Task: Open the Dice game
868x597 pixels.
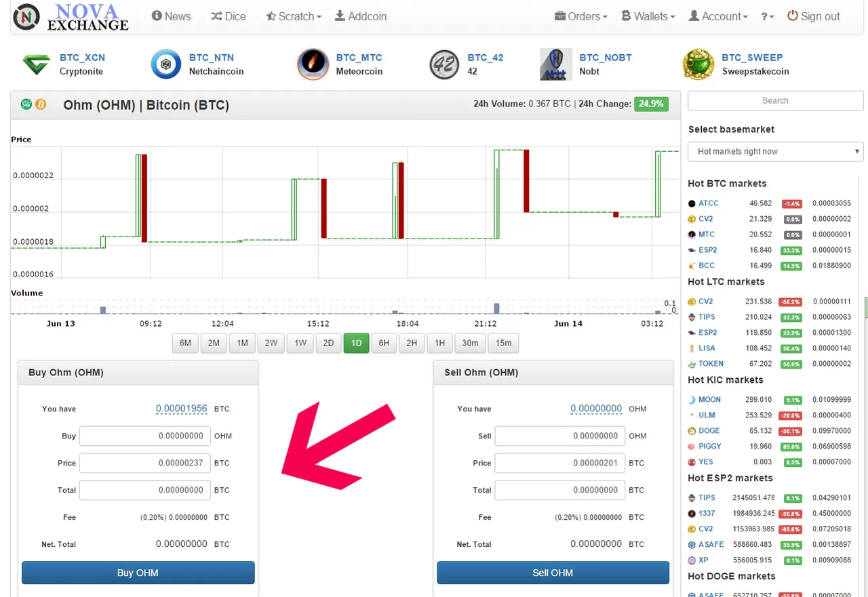Action: point(229,16)
